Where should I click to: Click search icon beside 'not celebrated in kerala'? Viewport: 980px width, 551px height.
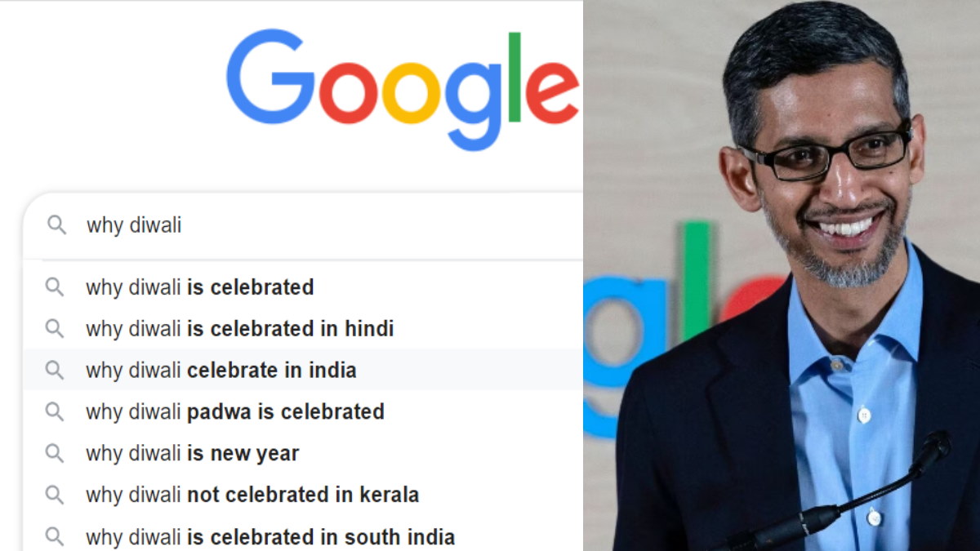tap(55, 495)
